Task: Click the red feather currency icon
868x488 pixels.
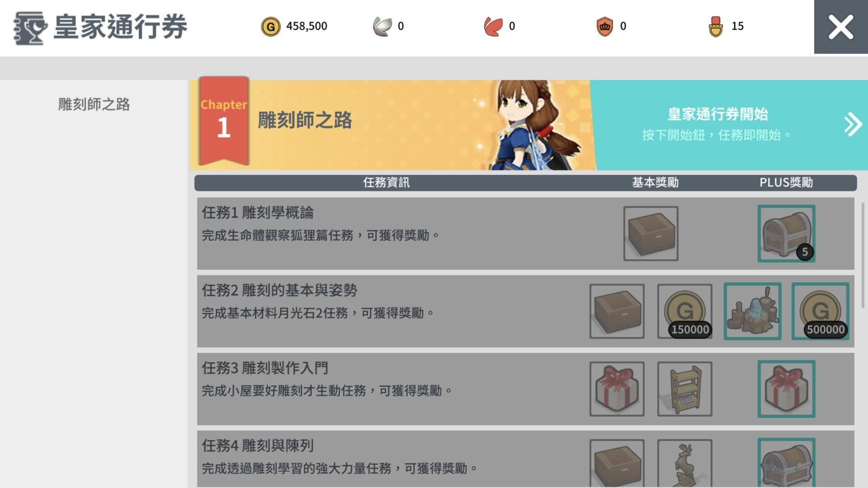Action: pyautogui.click(x=493, y=26)
